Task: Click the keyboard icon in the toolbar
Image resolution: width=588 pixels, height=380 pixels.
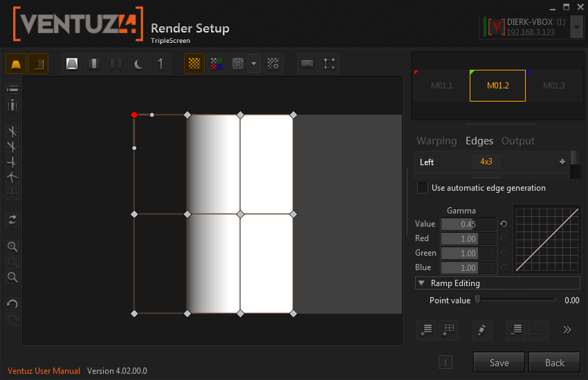Action: coord(307,64)
